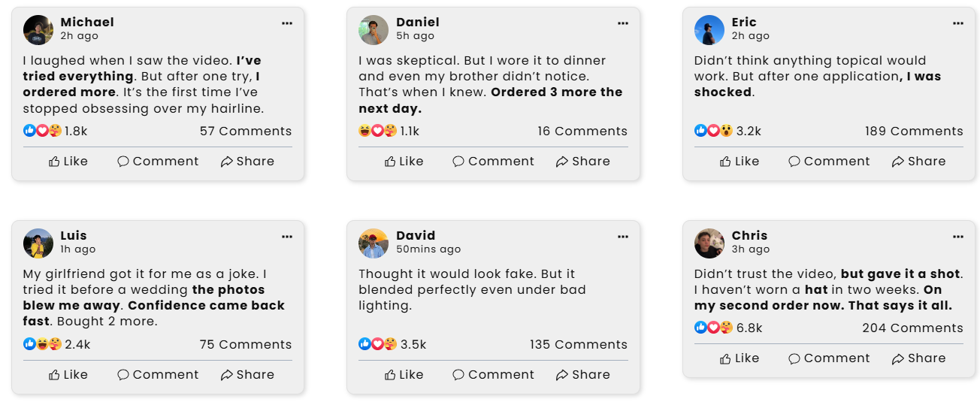The width and height of the screenshot is (980, 408).
Task: Open Daniel's profile picture
Action: (x=374, y=30)
